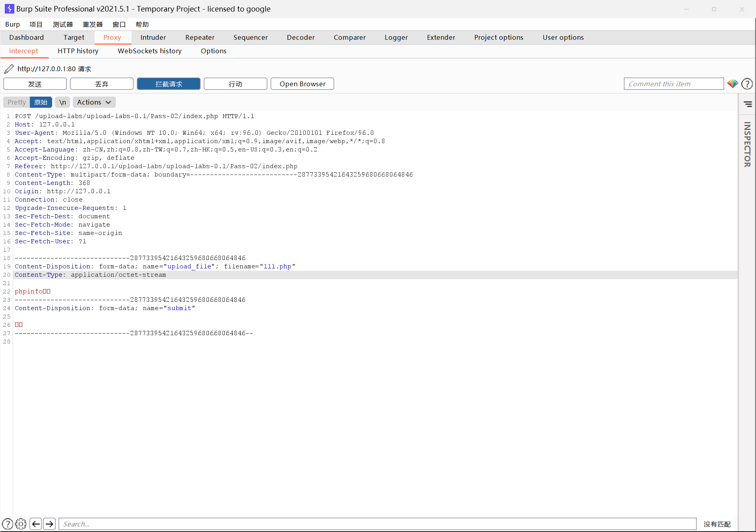The height and width of the screenshot is (532, 756).
Task: Switch to the Extender tab
Action: (441, 37)
